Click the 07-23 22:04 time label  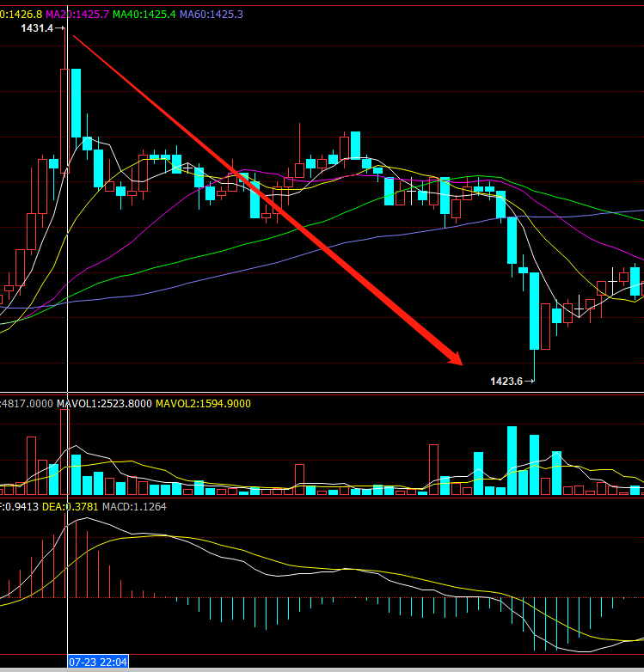coord(98,662)
